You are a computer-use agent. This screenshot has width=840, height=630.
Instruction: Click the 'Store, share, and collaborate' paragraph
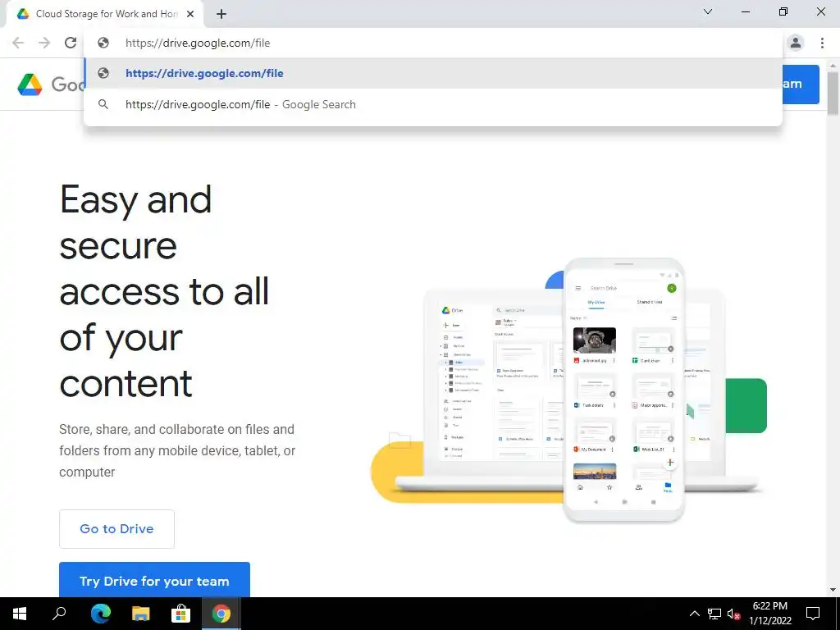tap(177, 450)
